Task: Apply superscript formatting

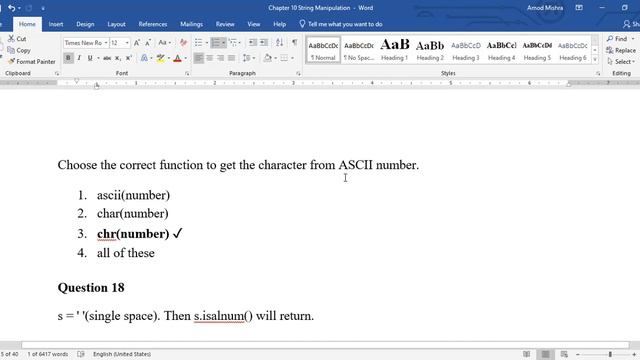Action: 129,58
